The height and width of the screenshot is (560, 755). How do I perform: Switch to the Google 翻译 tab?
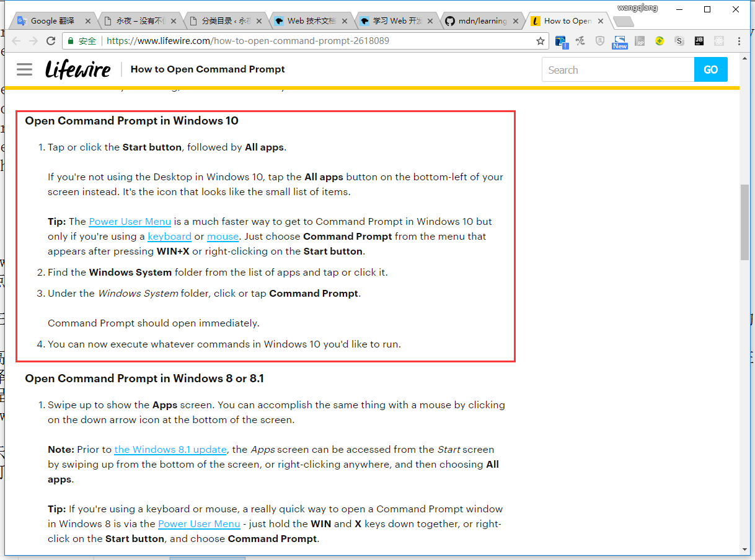(x=53, y=21)
